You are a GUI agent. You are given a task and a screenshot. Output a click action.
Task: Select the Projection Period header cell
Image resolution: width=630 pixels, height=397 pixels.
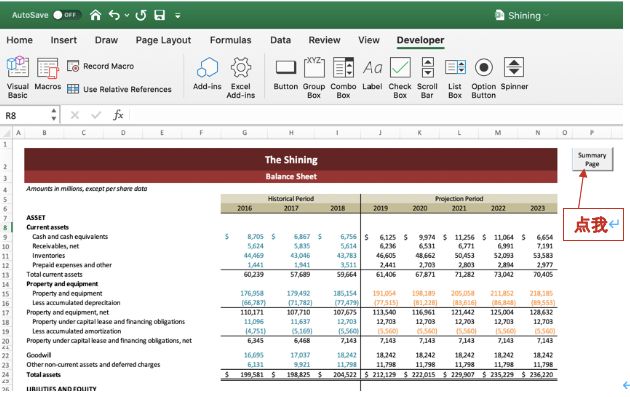click(x=459, y=198)
